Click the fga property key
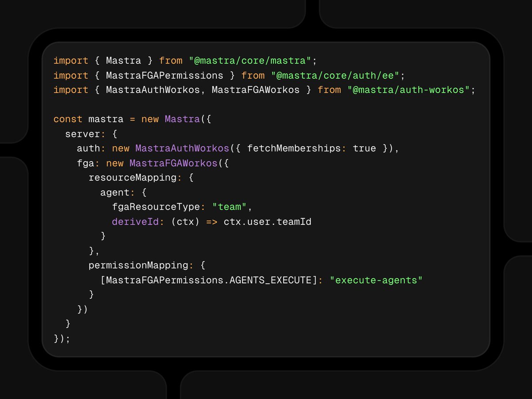The height and width of the screenshot is (399, 532). coord(85,163)
